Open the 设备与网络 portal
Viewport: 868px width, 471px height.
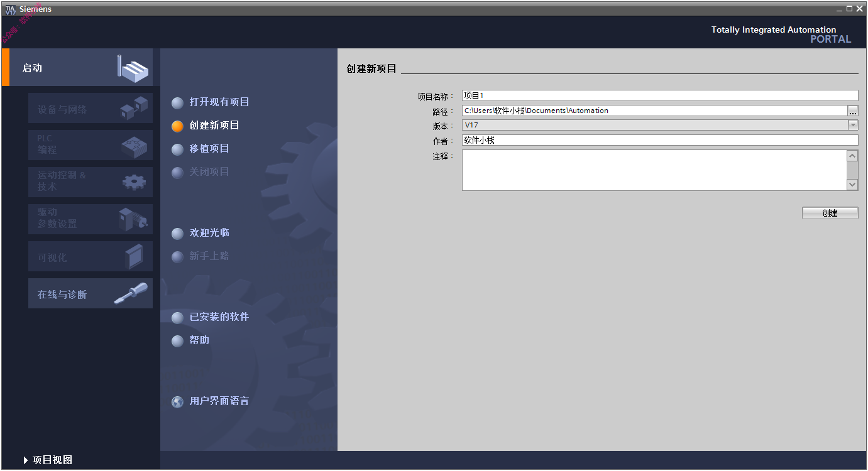click(91, 108)
